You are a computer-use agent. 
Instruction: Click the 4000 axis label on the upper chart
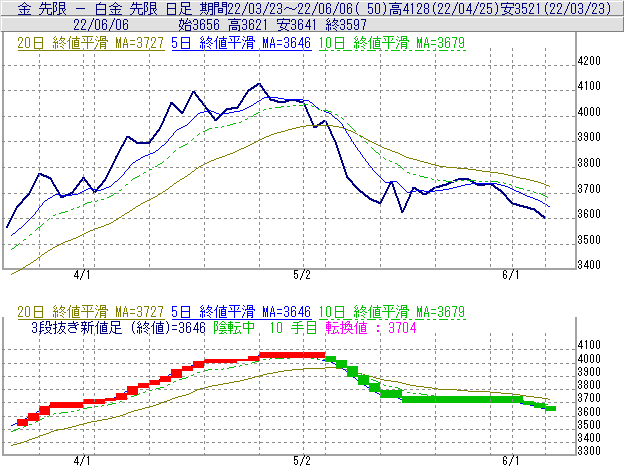point(589,112)
